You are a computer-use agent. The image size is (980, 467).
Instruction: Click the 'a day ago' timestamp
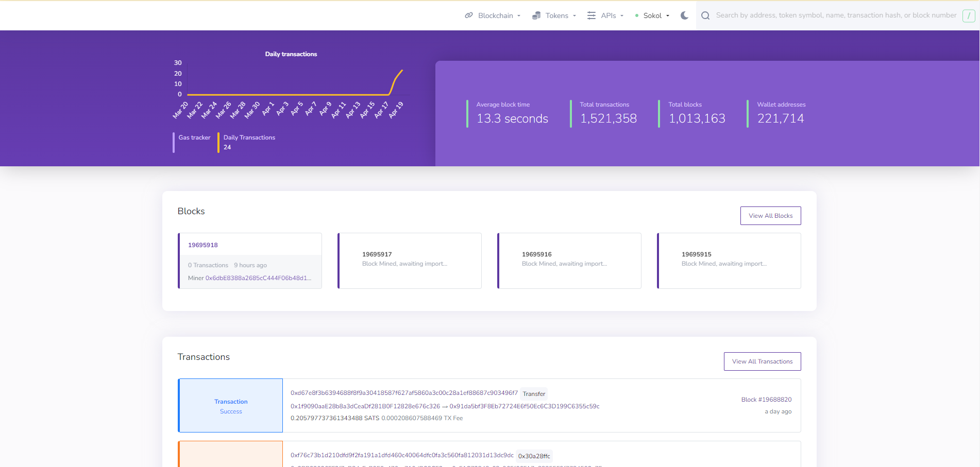[778, 411]
